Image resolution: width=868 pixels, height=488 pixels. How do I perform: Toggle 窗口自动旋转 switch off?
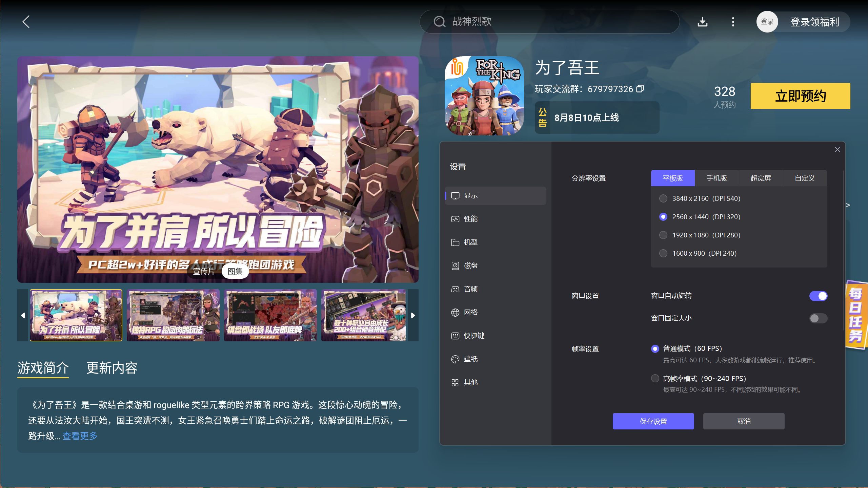click(818, 296)
